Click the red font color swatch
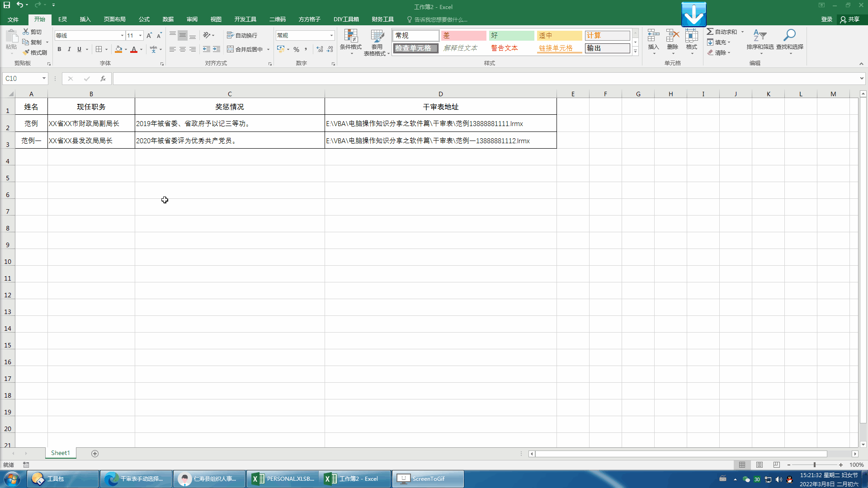 pos(134,49)
